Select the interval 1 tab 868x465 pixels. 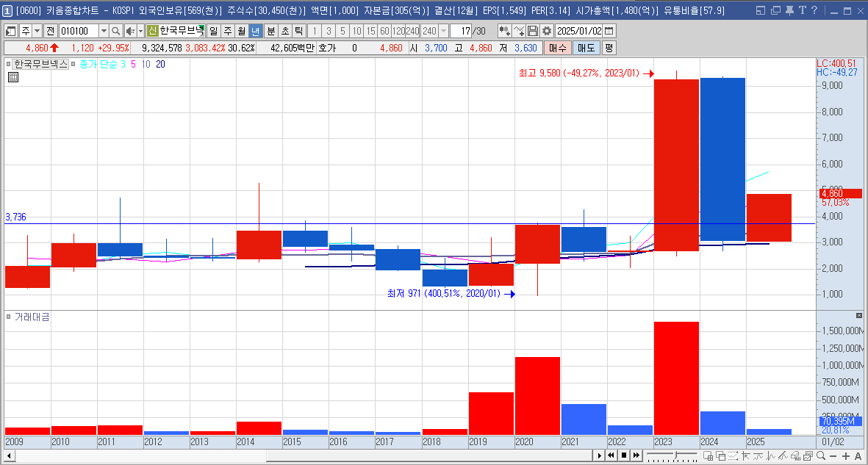pos(315,31)
